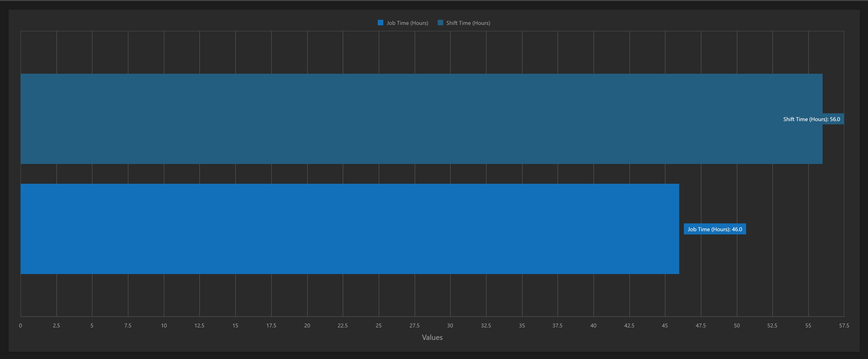This screenshot has height=359, width=868.
Task: Click the 57.5 axis tick label
Action: [x=844, y=325]
